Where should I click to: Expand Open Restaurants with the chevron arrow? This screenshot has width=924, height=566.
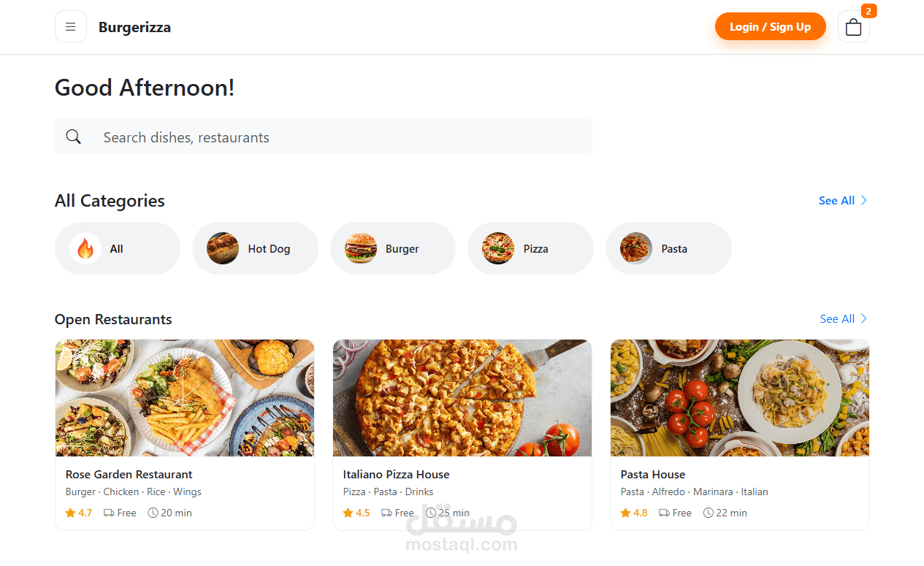[x=863, y=318]
